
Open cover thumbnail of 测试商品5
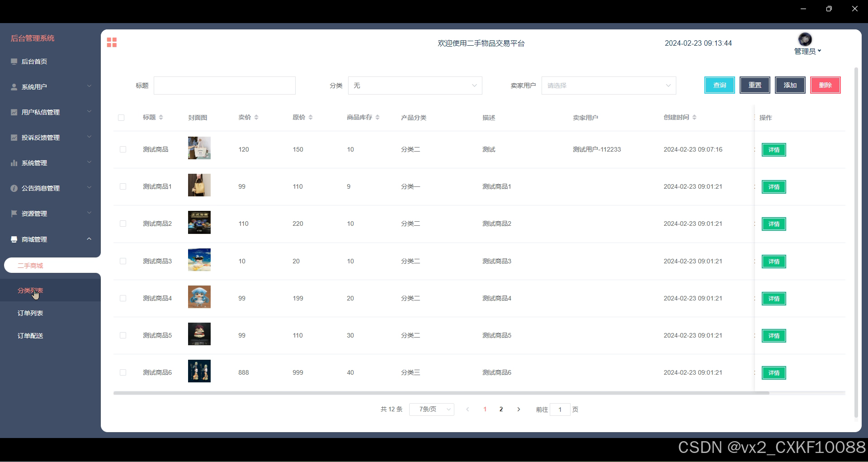coord(199,334)
